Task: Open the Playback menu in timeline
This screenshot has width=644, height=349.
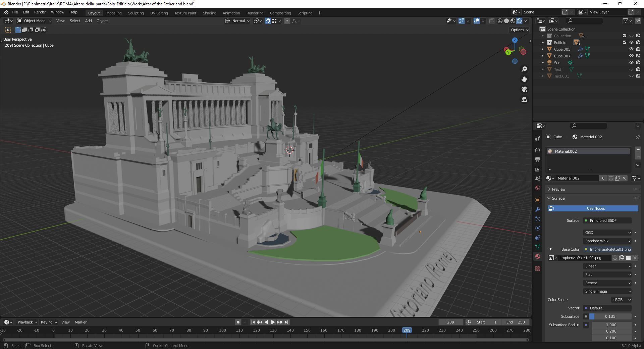Action: [x=27, y=322]
